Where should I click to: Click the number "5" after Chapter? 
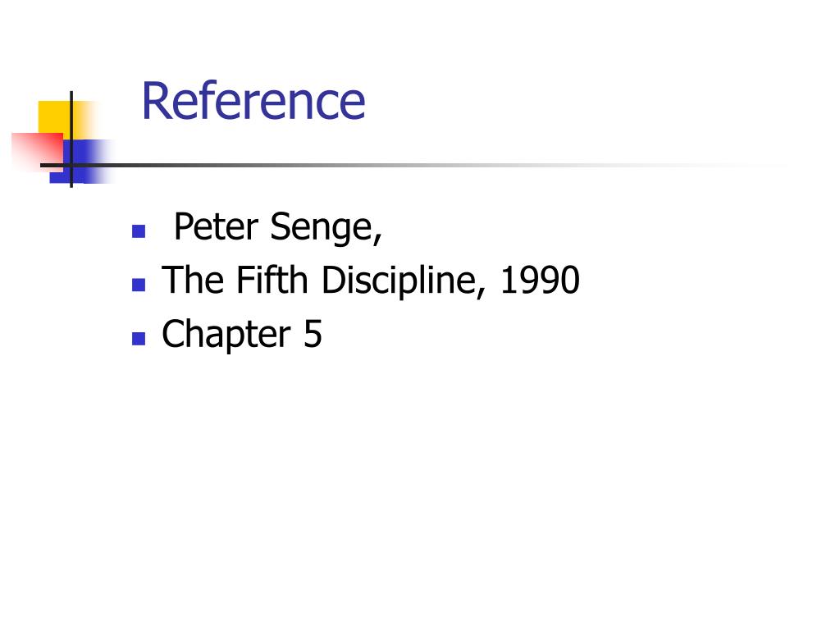click(x=313, y=335)
